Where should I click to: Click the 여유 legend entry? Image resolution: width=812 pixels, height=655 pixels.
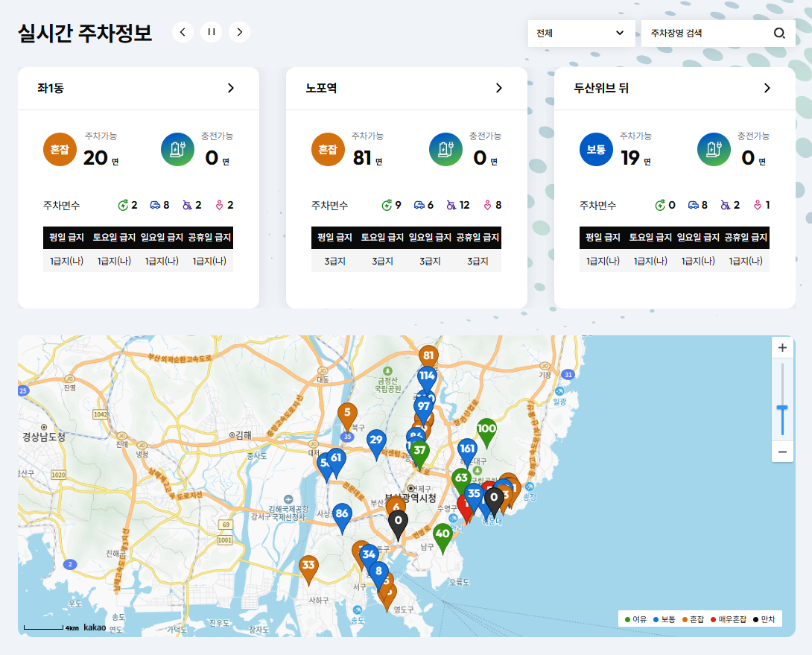pyautogui.click(x=636, y=619)
